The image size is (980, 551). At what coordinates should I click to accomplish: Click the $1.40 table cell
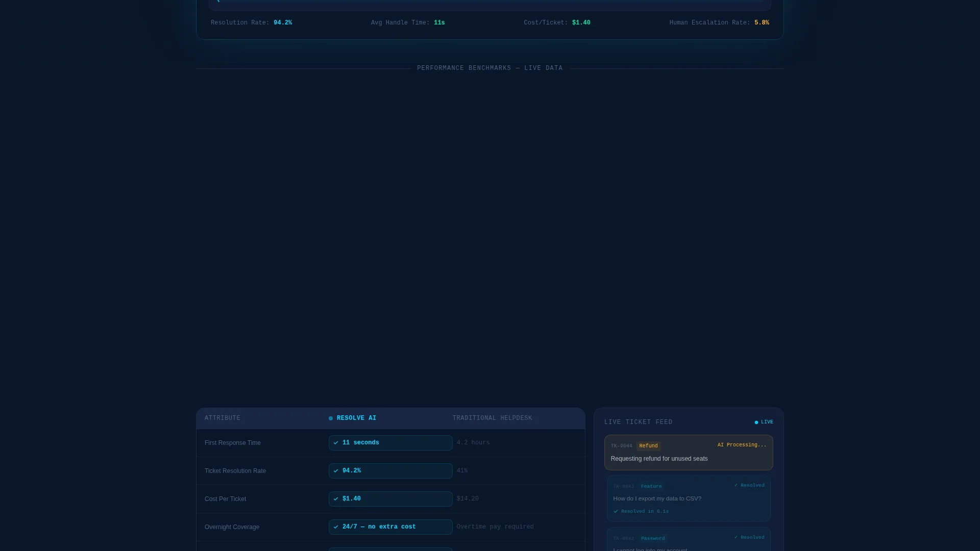390,499
